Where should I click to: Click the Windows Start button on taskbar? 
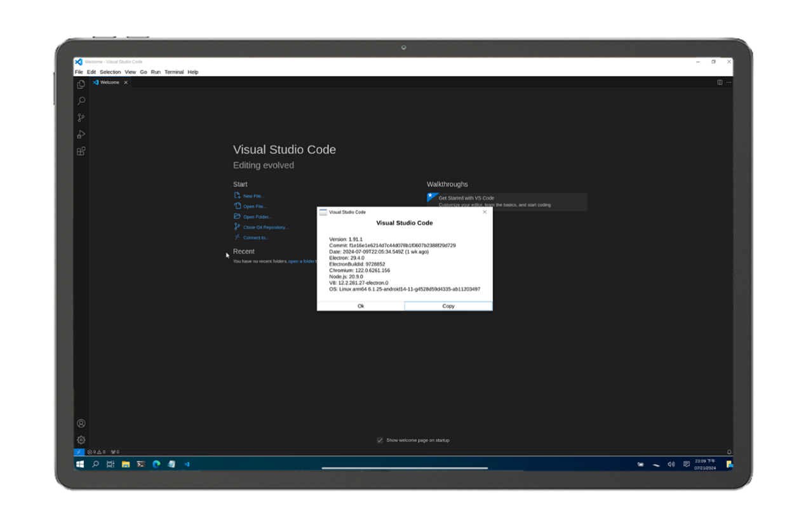(x=80, y=464)
